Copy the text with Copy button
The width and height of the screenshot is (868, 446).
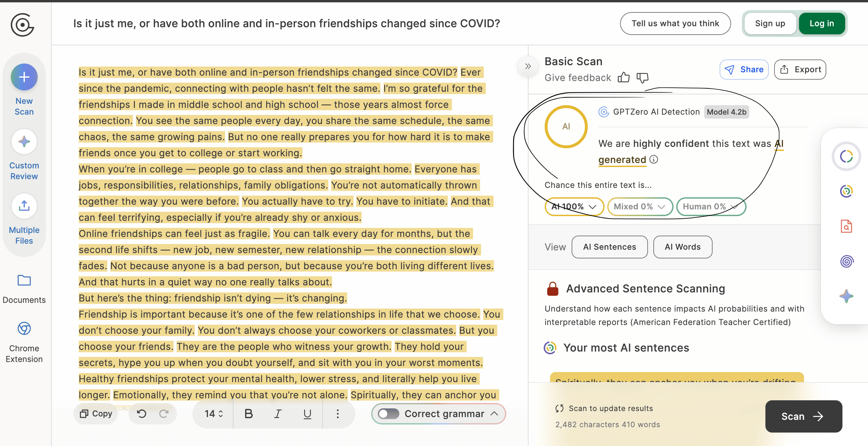(x=96, y=413)
